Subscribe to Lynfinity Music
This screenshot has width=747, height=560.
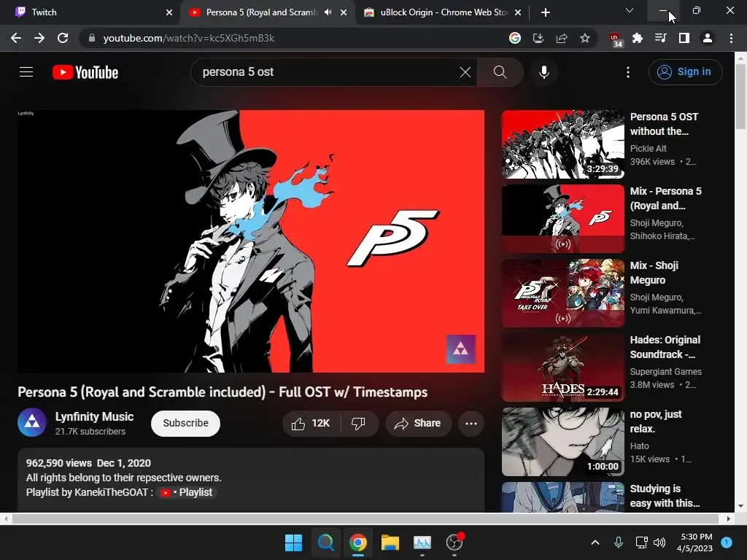pos(185,424)
